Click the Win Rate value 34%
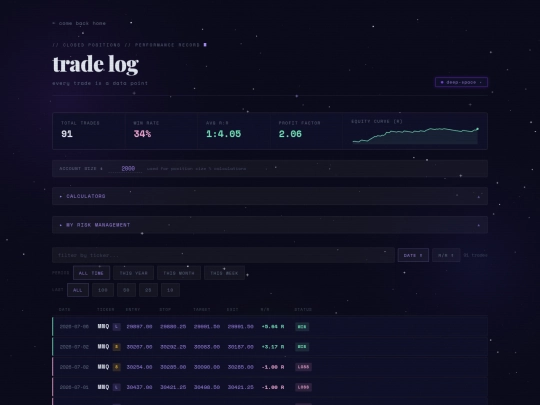This screenshot has height=405, width=540. 142,134
